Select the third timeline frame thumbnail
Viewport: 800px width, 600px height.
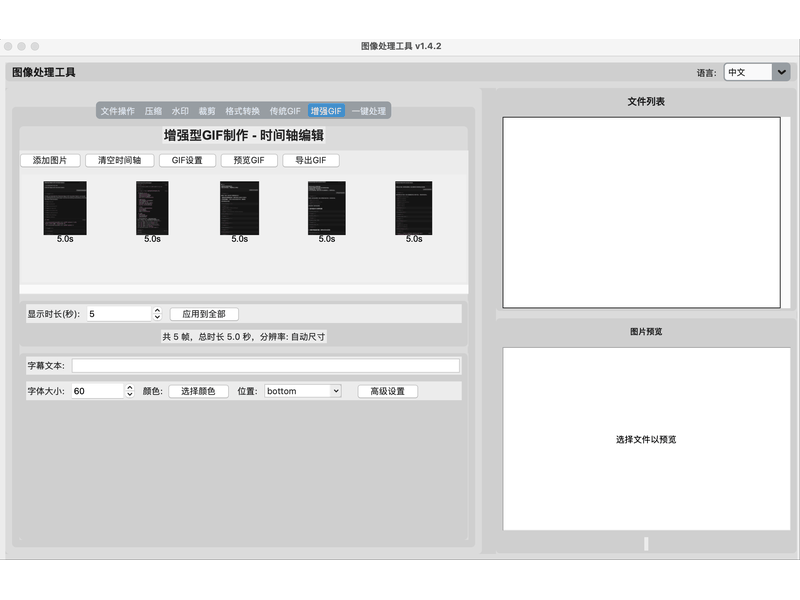point(239,208)
